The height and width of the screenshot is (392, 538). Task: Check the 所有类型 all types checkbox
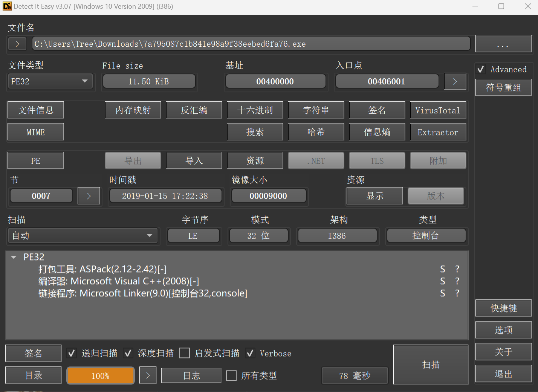[x=231, y=375]
